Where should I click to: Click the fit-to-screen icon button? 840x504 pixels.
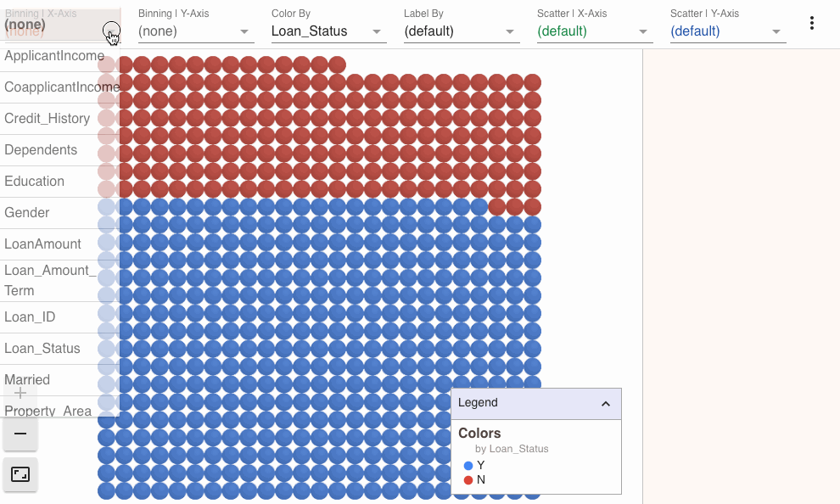click(20, 474)
